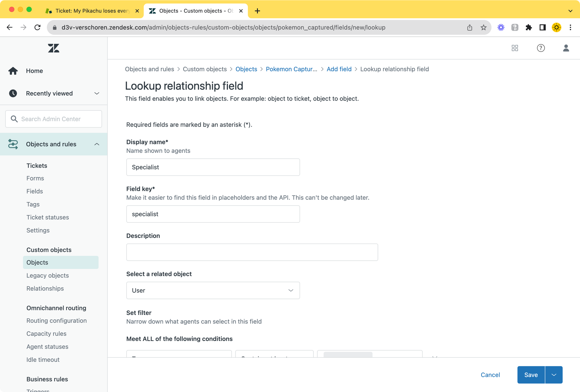Click the Cancel link

(490, 375)
